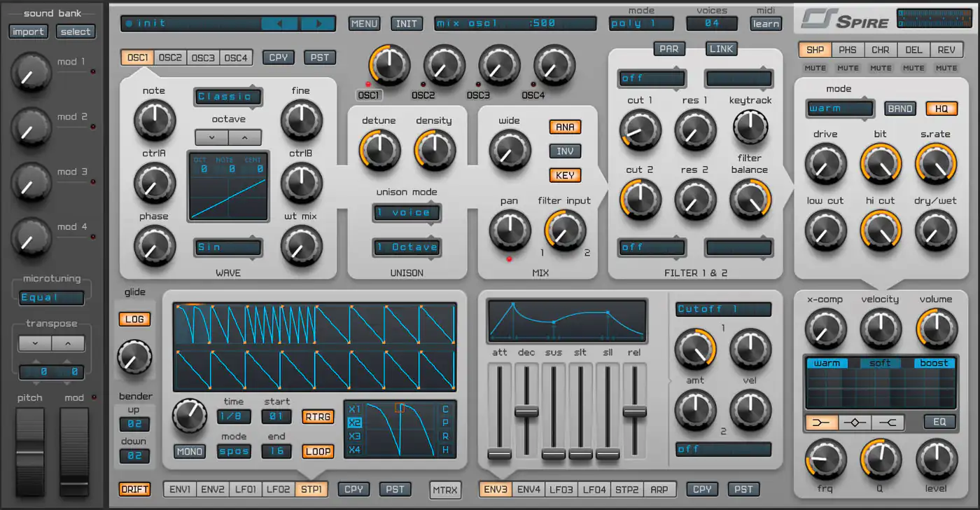Select the high-shelf EQ shape icon

(887, 422)
